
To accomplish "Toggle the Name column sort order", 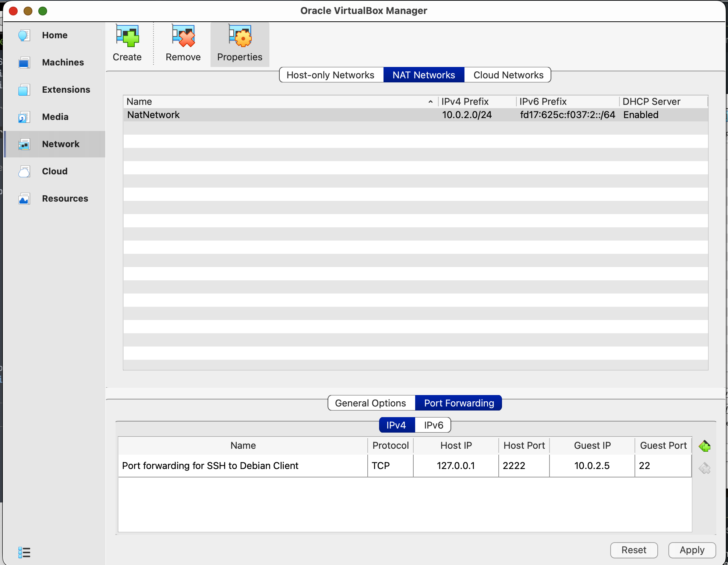I will click(430, 102).
